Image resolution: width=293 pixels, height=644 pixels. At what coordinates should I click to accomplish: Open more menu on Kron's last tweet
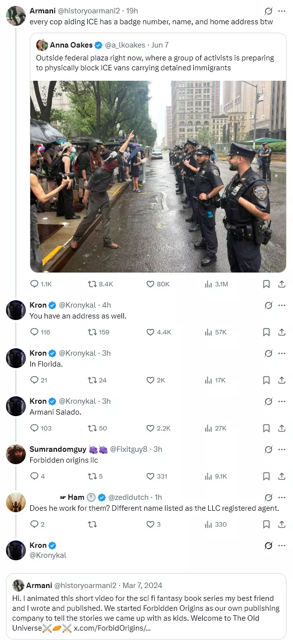coord(282,545)
